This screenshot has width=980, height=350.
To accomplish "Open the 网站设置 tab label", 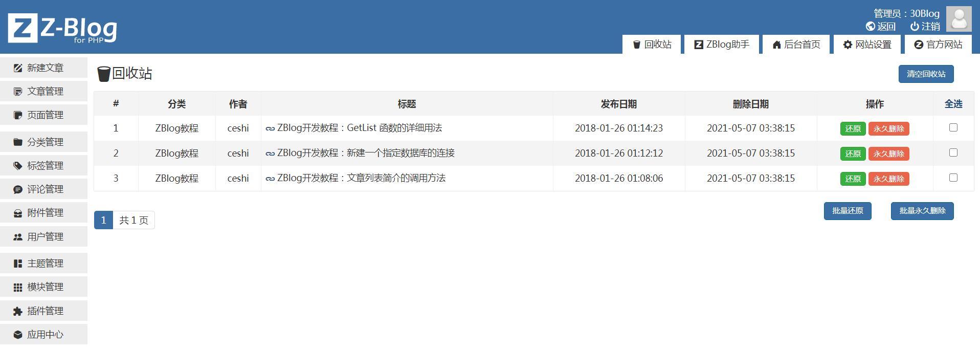I will pos(873,45).
